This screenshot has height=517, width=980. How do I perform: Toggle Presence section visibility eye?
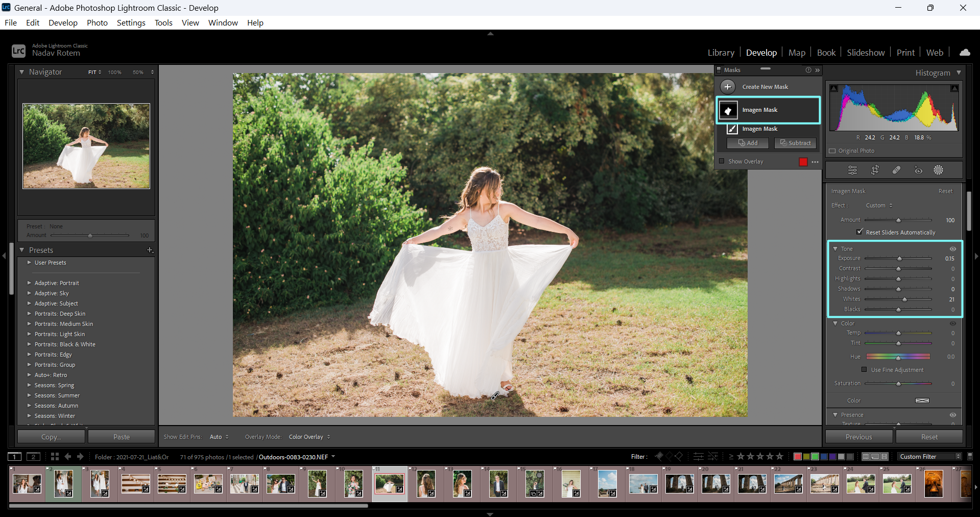[x=953, y=415]
